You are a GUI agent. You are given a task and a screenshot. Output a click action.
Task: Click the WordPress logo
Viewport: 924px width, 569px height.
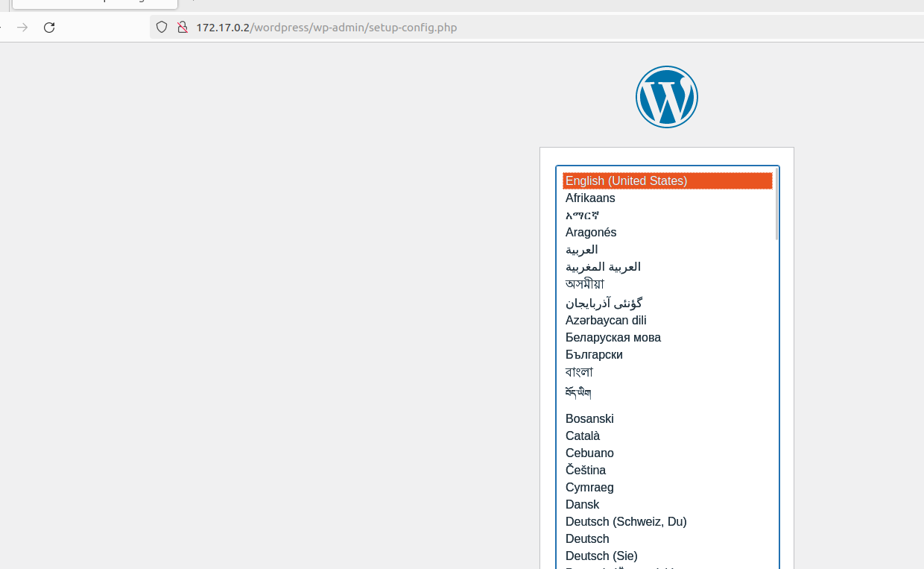(x=667, y=97)
